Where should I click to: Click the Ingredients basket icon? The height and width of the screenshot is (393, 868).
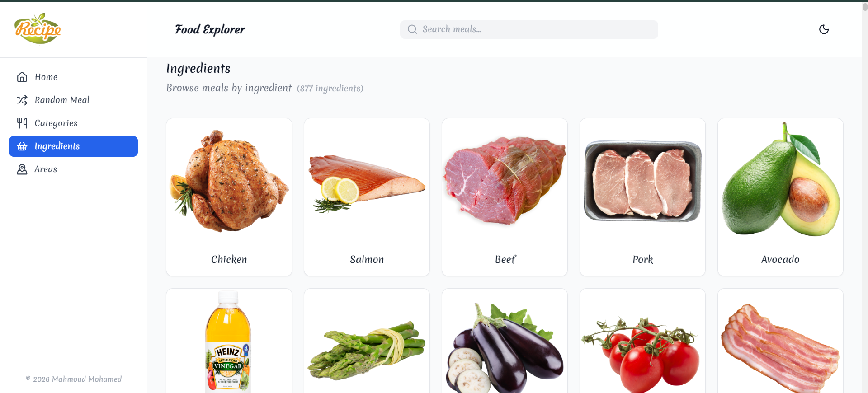[22, 146]
